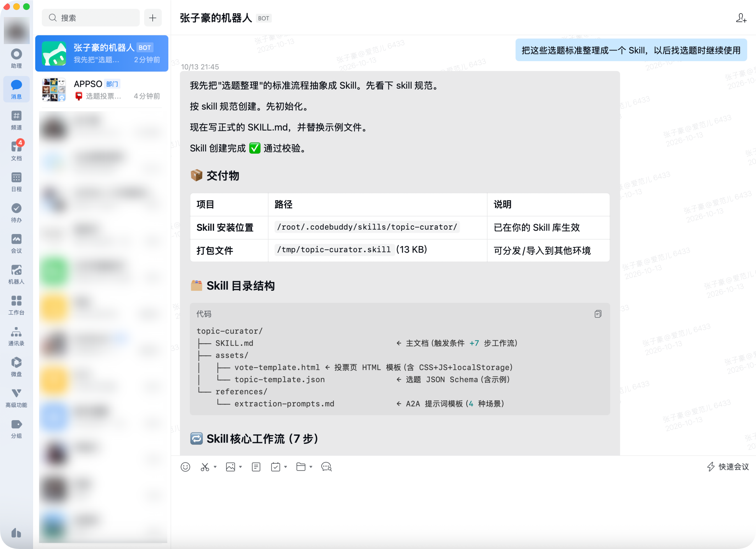The height and width of the screenshot is (549, 756).
Task: Open the APPSO 部门 conversation
Action: point(102,90)
